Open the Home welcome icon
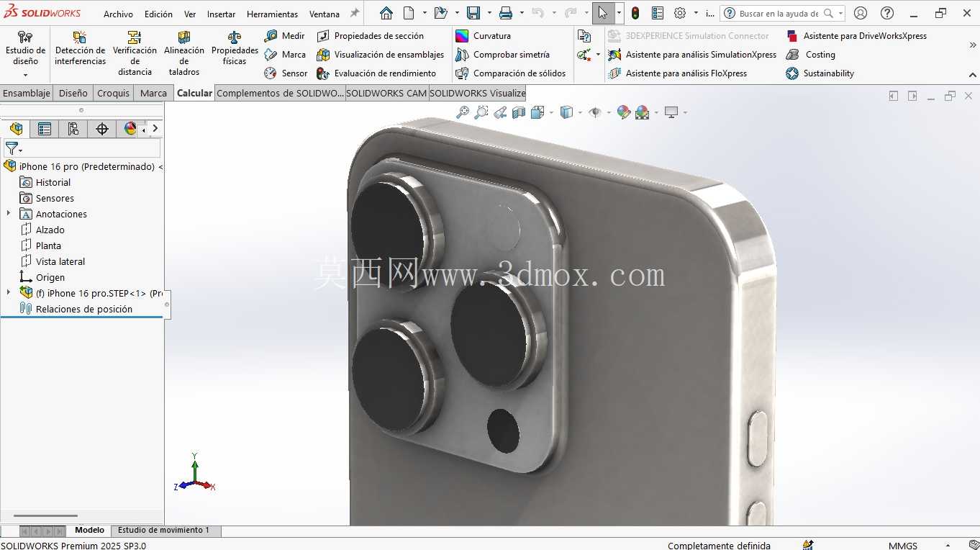980x550 pixels. pyautogui.click(x=386, y=13)
